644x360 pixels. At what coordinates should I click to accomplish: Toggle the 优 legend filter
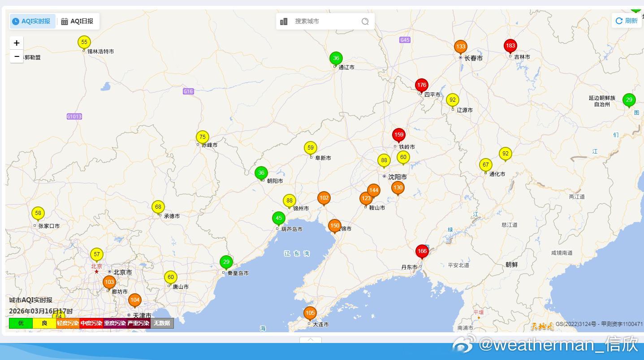click(x=20, y=323)
